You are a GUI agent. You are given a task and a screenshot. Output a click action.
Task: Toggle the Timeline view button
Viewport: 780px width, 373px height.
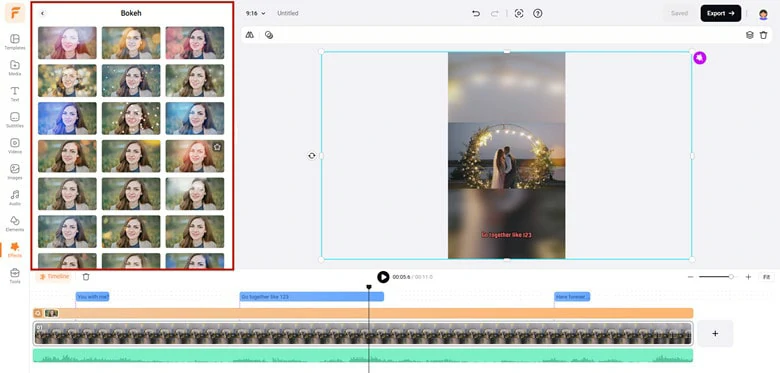coord(54,277)
